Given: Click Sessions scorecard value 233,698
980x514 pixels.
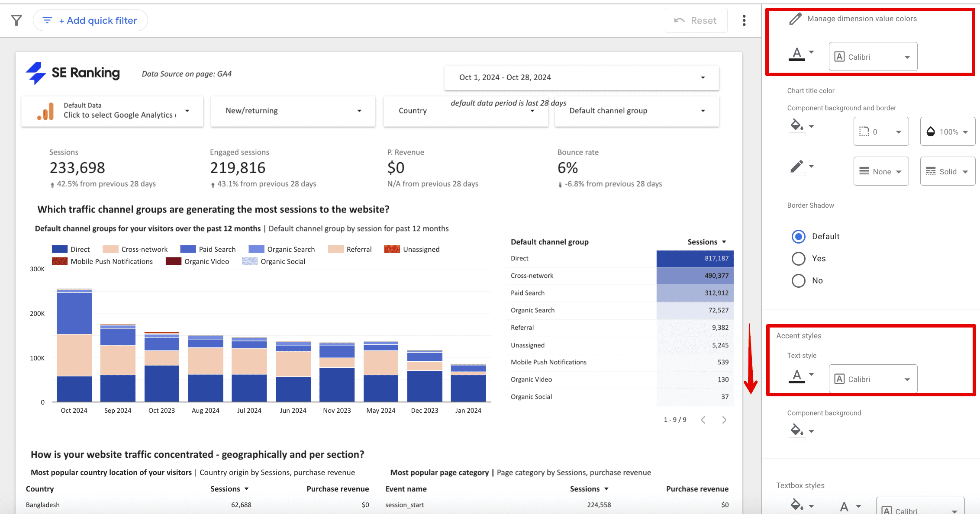Looking at the screenshot, I should click(77, 168).
